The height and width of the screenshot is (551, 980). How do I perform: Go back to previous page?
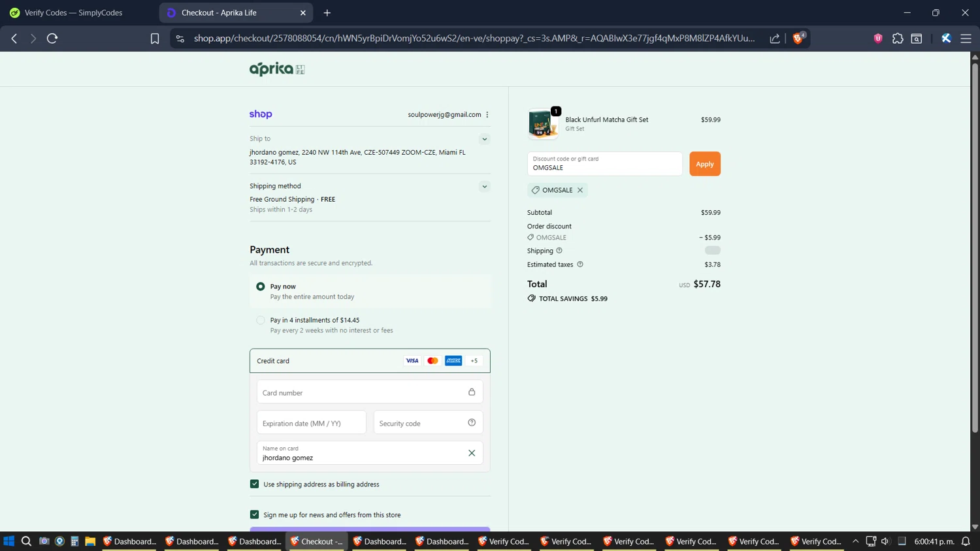click(x=14, y=39)
